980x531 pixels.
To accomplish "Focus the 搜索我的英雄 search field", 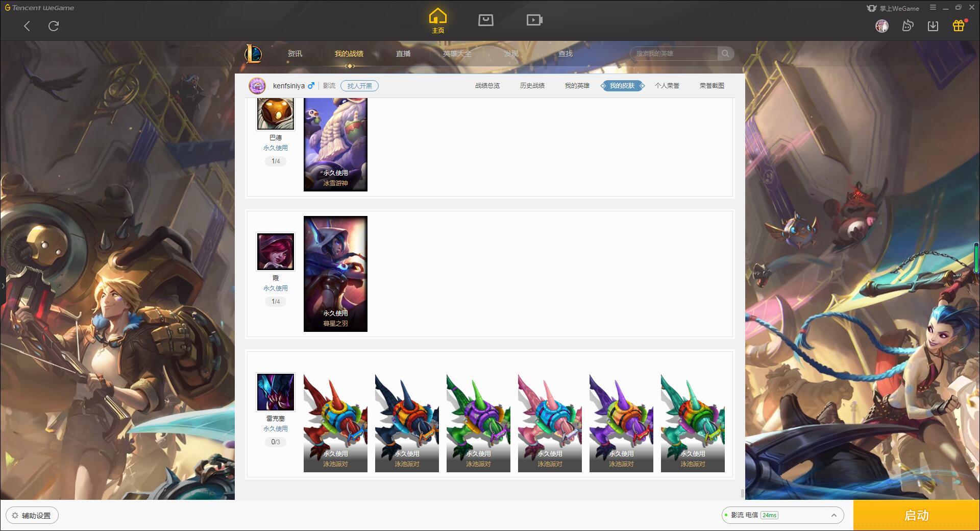I will pos(674,54).
